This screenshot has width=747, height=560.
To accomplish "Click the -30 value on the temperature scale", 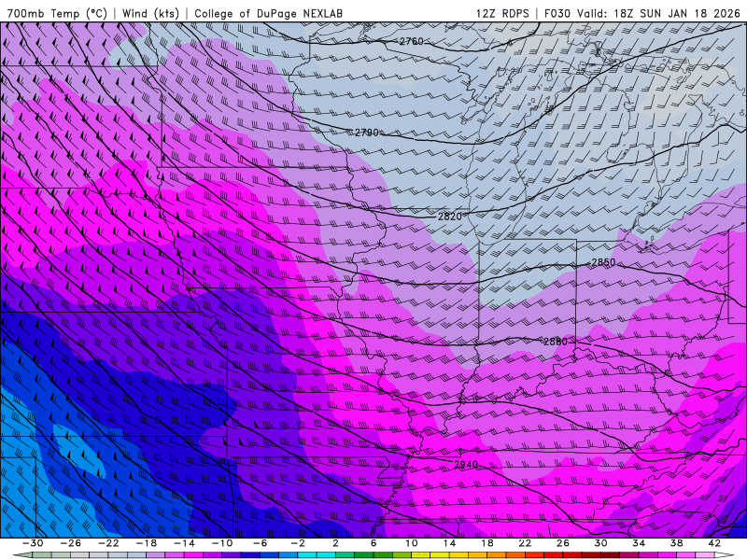I will tap(33, 543).
